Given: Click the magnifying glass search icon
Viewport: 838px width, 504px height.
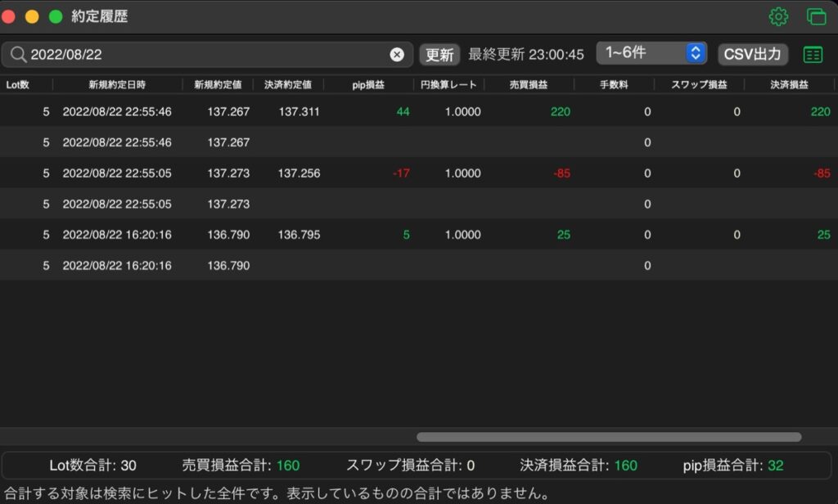Looking at the screenshot, I should click(18, 55).
